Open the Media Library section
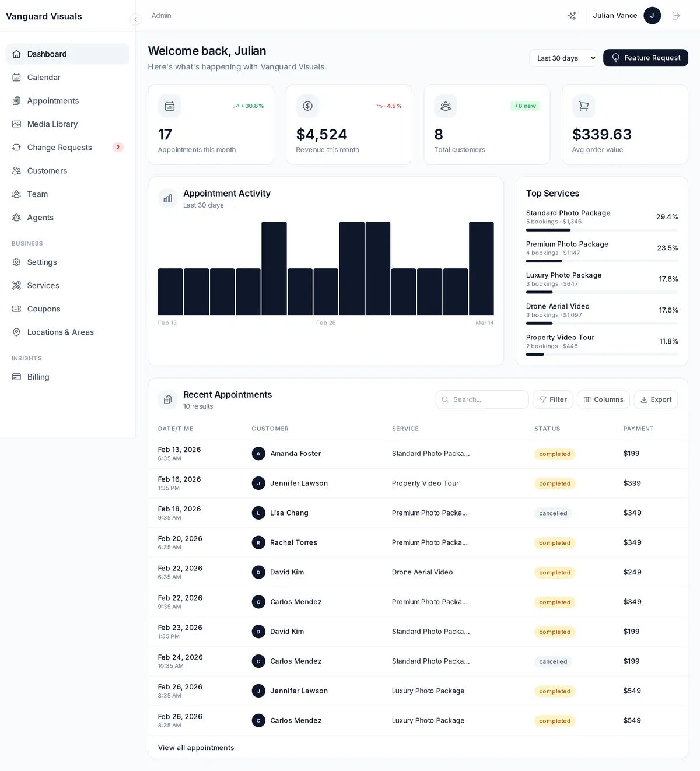The image size is (700, 771). pyautogui.click(x=52, y=124)
